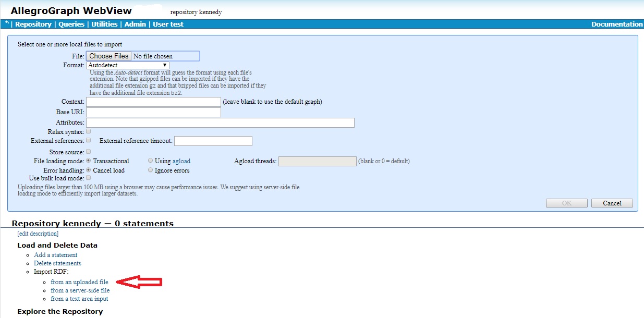Open the Repository menu
Image resolution: width=644 pixels, height=318 pixels.
33,25
